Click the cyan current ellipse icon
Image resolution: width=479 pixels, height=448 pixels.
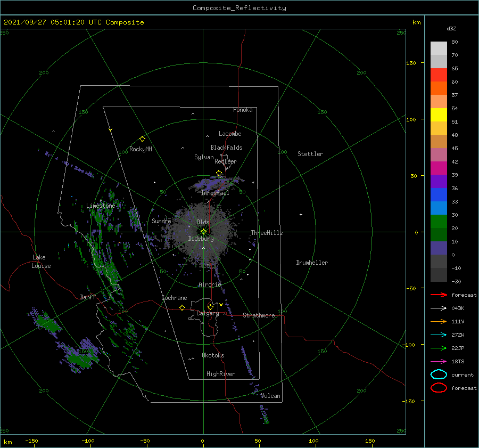[x=439, y=374]
